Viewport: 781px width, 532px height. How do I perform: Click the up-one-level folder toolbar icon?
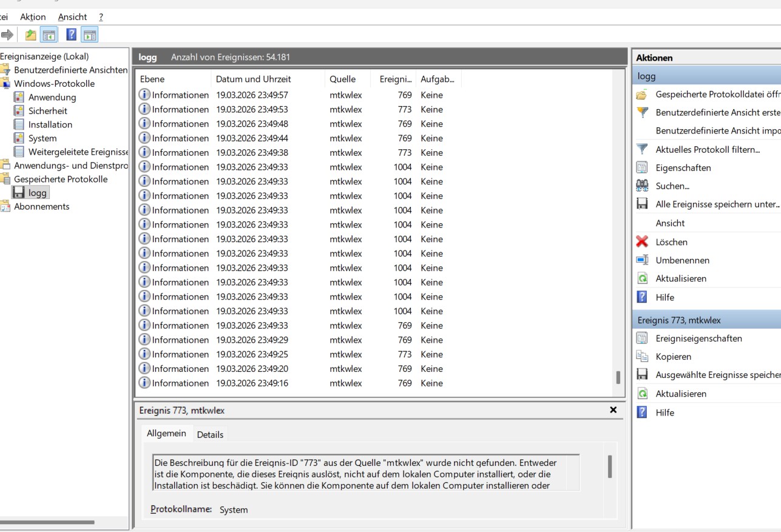[30, 35]
